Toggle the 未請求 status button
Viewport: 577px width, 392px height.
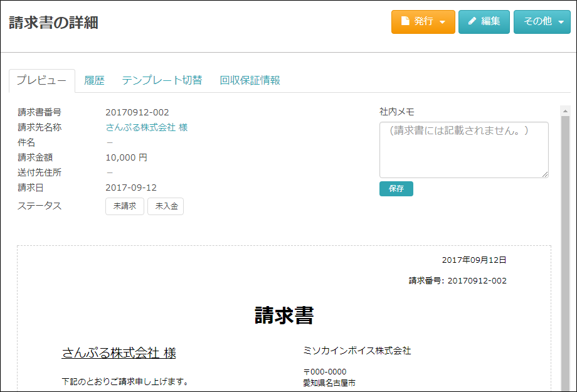pyautogui.click(x=125, y=206)
